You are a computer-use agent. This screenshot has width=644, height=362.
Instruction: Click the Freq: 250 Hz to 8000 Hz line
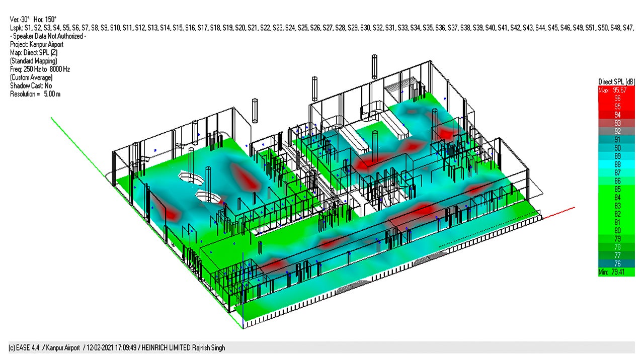point(40,69)
